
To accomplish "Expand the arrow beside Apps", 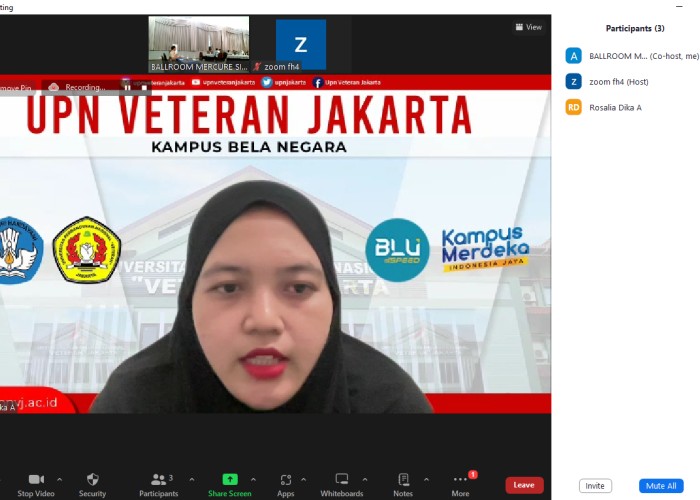I will [304, 479].
